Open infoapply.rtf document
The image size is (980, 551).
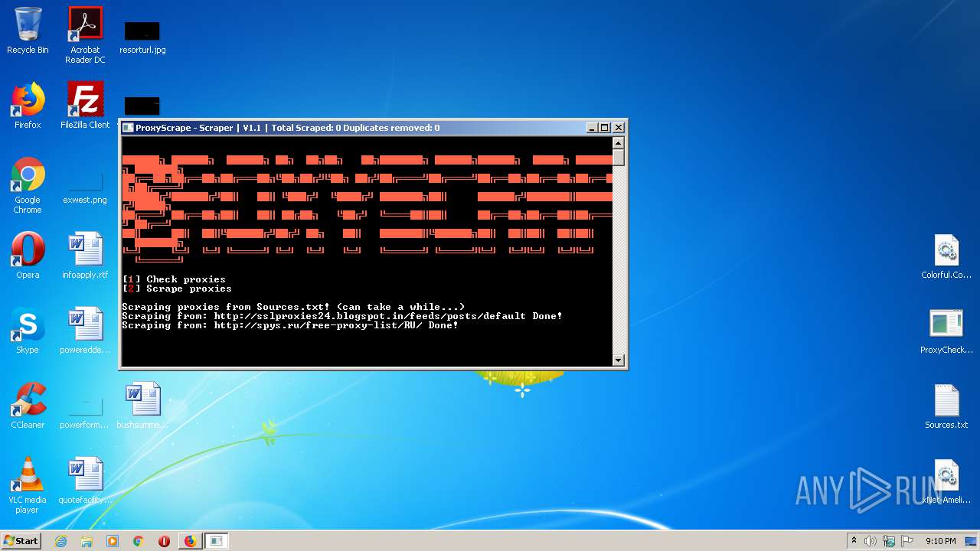[85, 256]
